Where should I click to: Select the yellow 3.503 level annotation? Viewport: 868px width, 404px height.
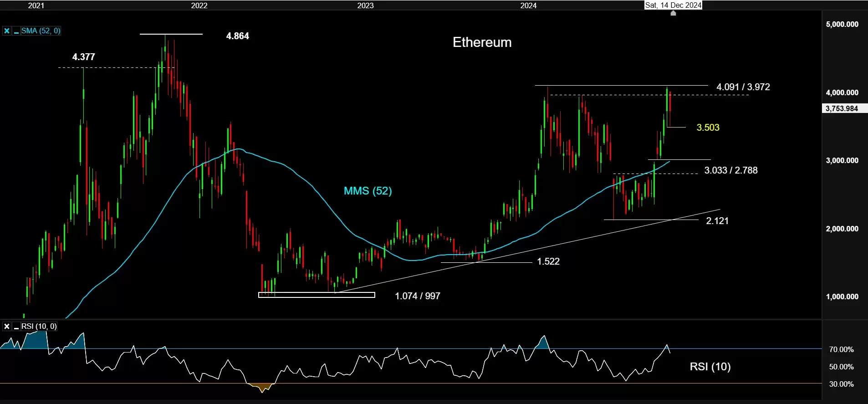click(x=708, y=128)
